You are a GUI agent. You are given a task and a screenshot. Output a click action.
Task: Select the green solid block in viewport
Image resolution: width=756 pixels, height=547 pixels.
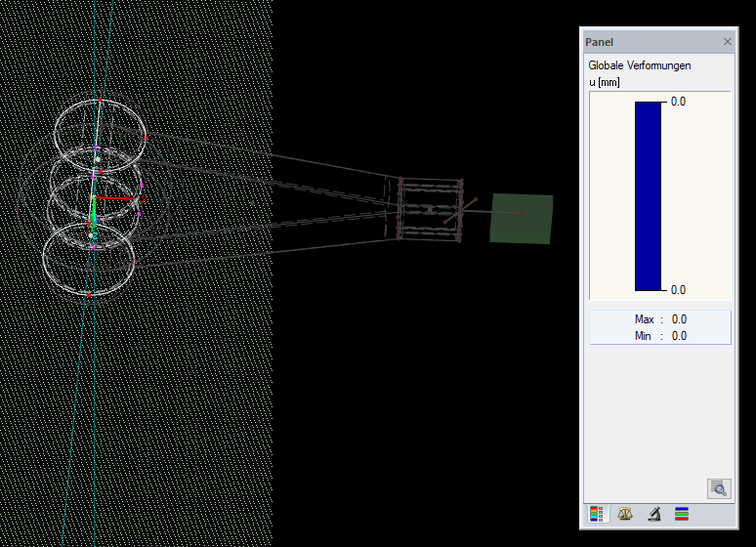[x=522, y=219]
